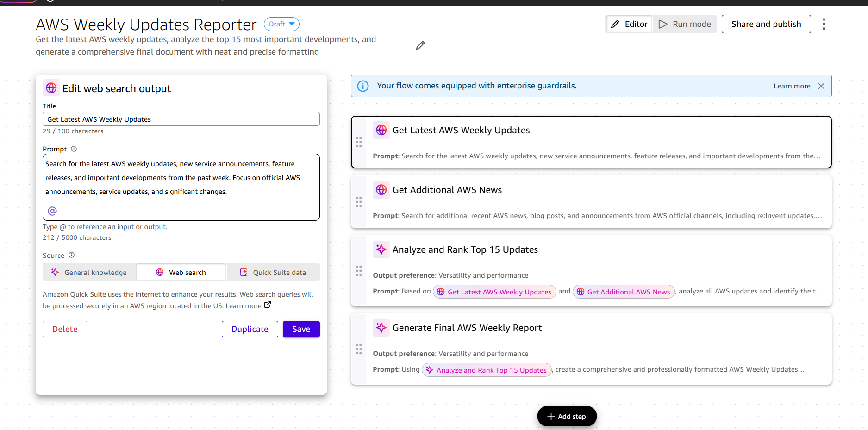Click the drag handle of Generate Final AWS Weekly Report
Image resolution: width=868 pixels, height=430 pixels.
click(x=359, y=349)
